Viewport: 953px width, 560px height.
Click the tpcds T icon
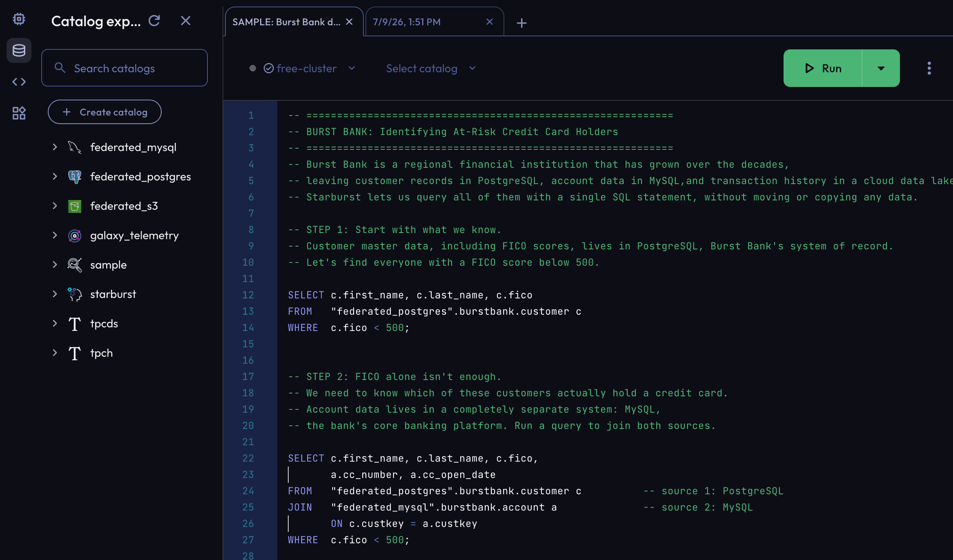[x=75, y=324]
